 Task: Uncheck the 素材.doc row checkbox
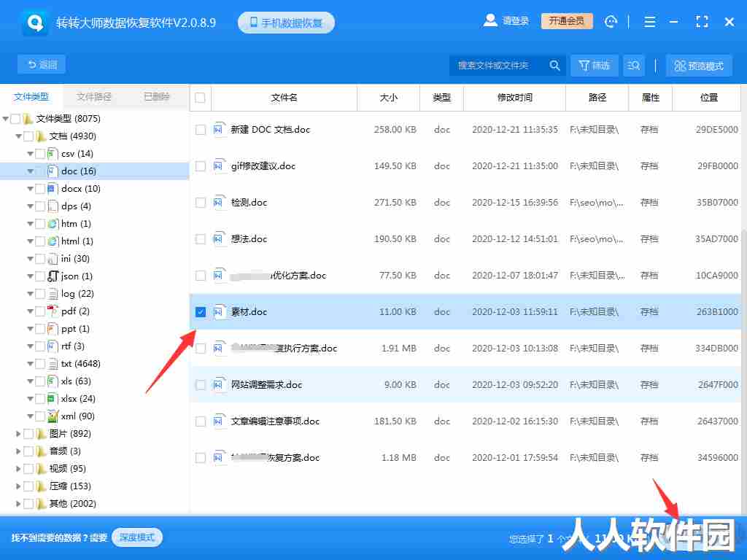click(x=201, y=312)
